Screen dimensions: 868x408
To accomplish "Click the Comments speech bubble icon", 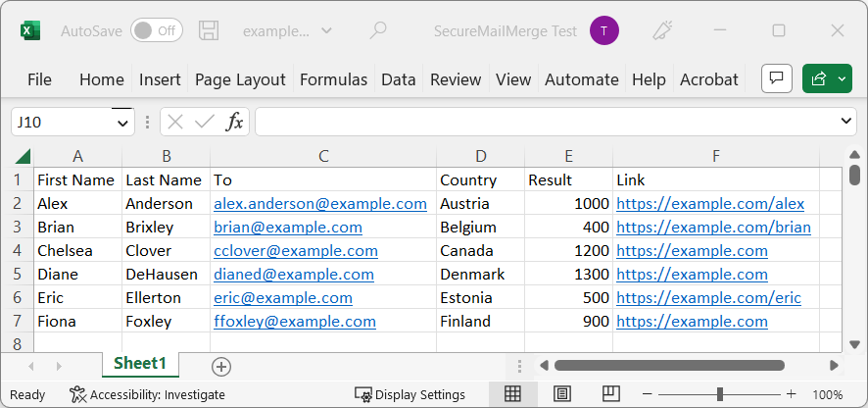I will 776,79.
